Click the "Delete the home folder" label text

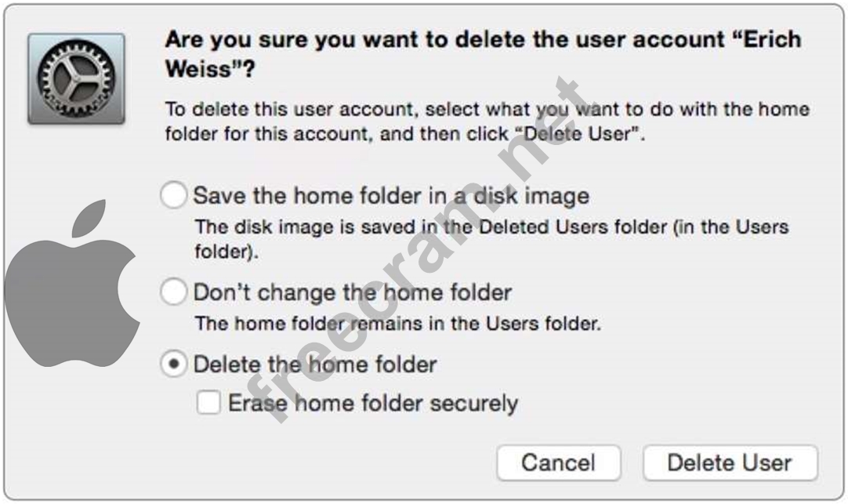[x=314, y=364]
